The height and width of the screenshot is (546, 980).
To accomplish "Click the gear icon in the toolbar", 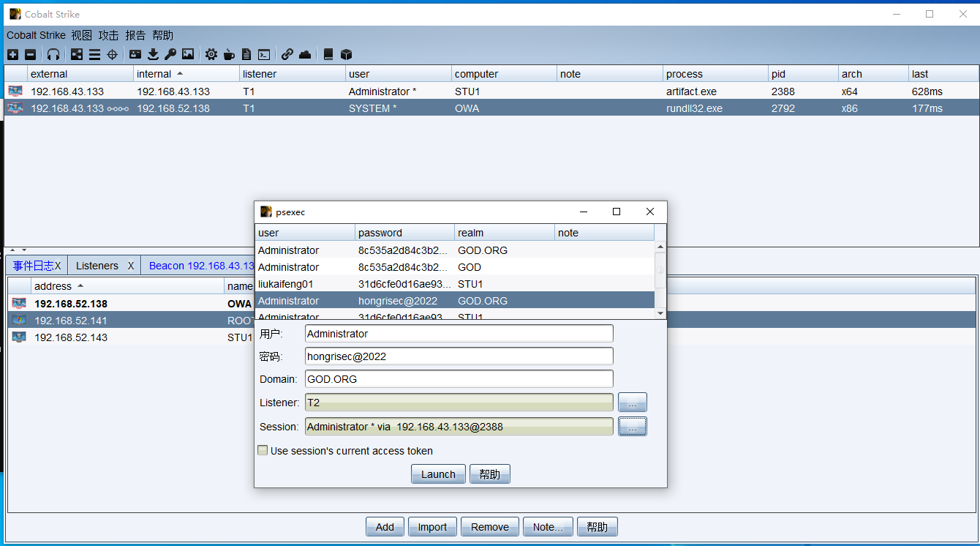I will (x=211, y=54).
